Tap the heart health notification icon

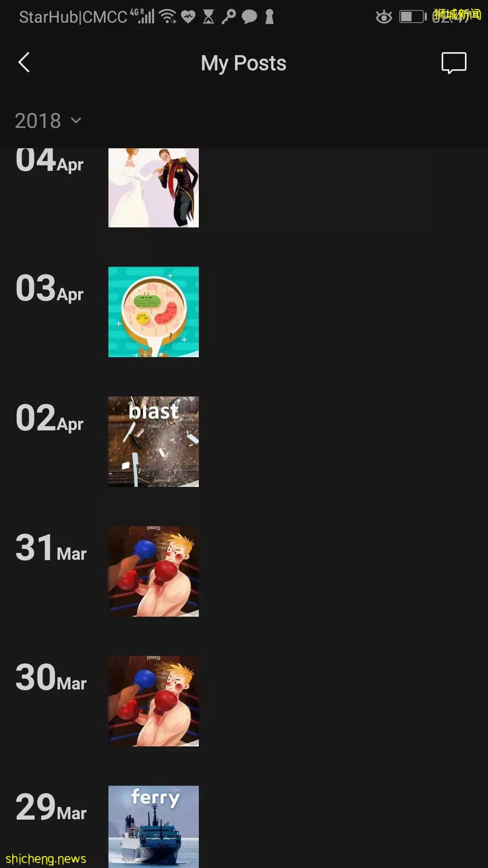(x=188, y=17)
